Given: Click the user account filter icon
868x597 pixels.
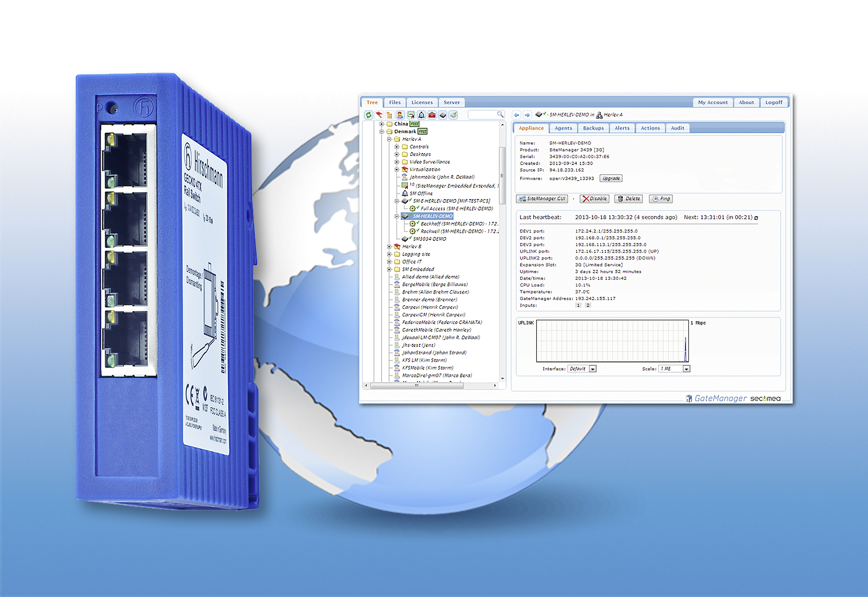Looking at the screenshot, I should pos(400,115).
